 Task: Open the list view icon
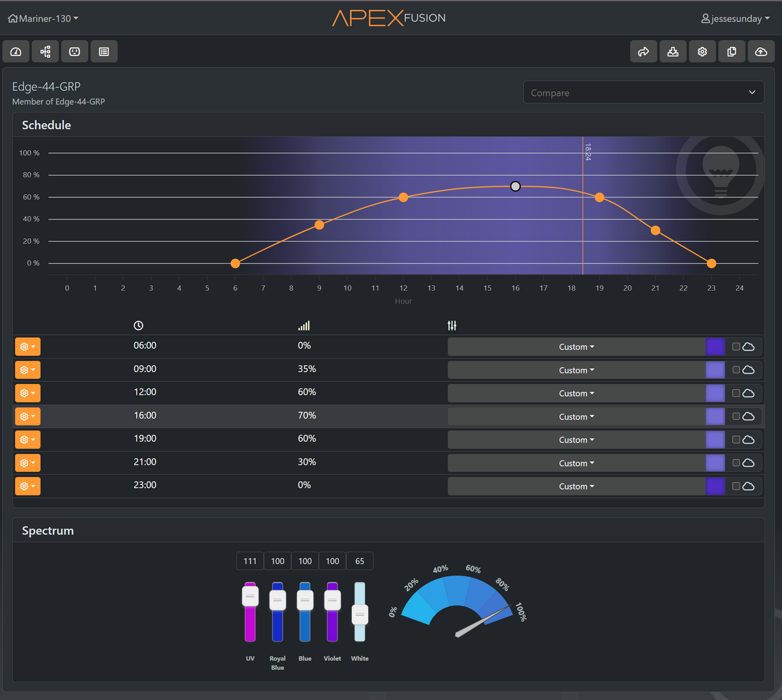(104, 51)
